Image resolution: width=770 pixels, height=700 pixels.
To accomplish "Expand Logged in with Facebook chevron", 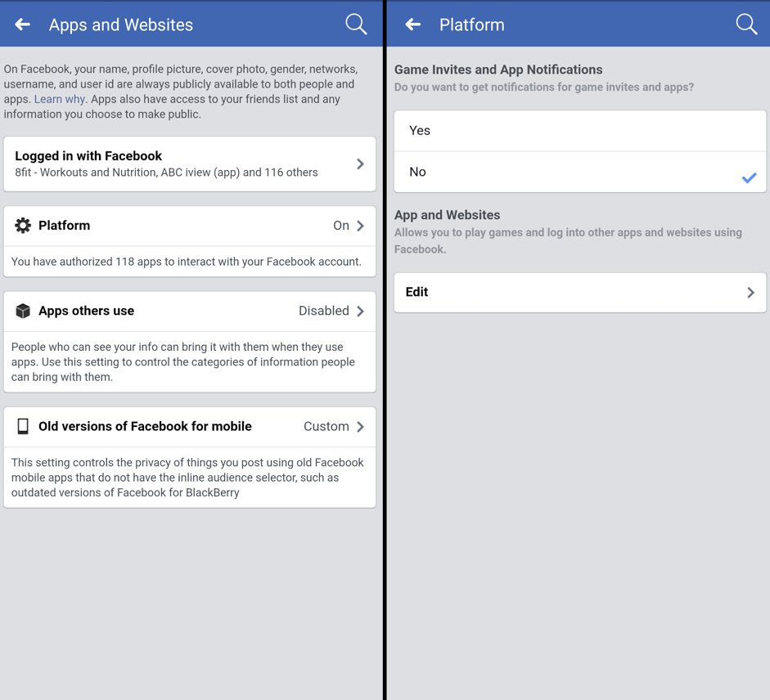I will click(x=360, y=164).
